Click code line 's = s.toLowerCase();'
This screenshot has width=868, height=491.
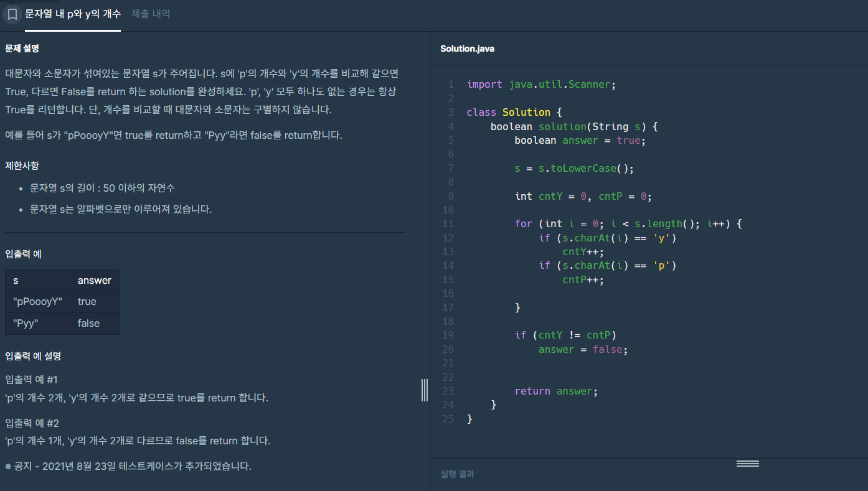(574, 169)
